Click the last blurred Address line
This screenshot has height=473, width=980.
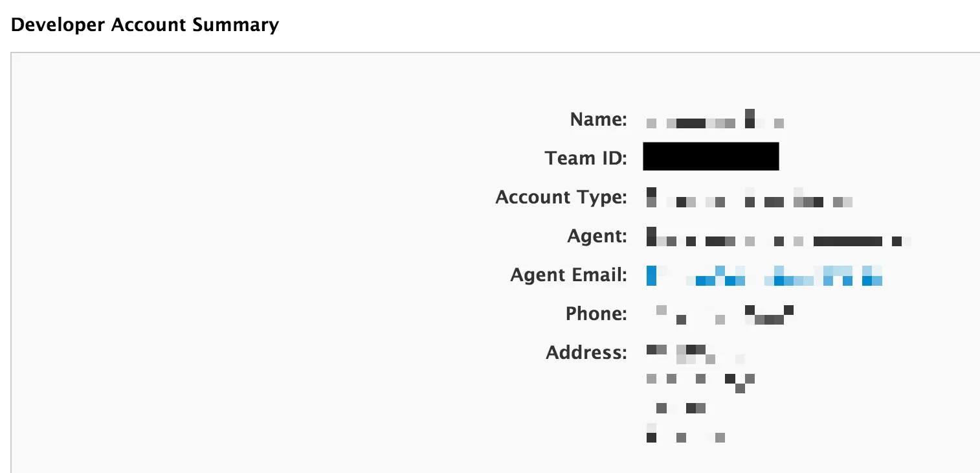point(685,433)
